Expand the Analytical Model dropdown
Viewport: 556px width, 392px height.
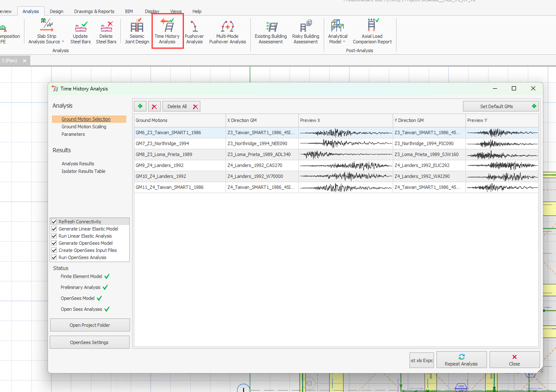tap(344, 42)
